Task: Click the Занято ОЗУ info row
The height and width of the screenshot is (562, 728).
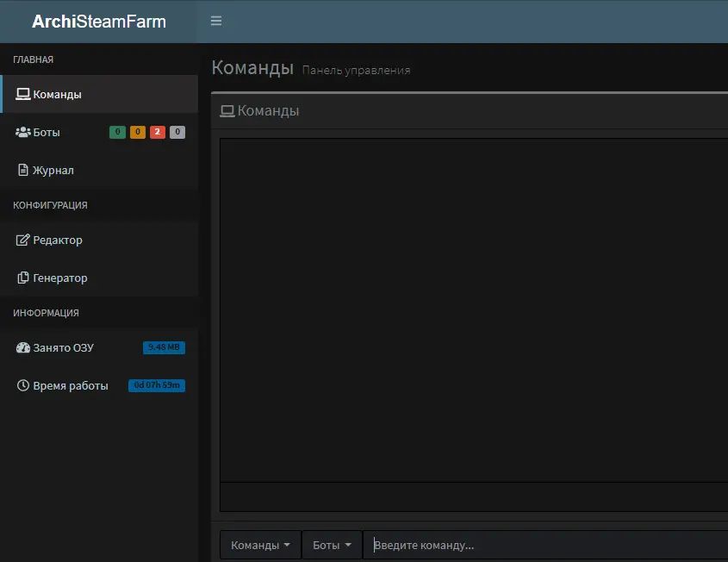Action: (x=99, y=347)
